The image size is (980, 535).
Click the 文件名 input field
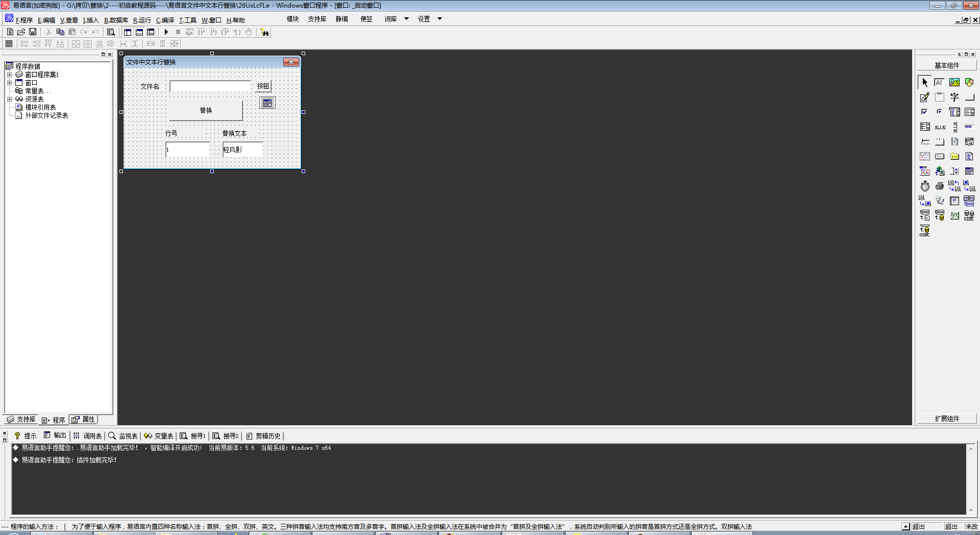211,86
